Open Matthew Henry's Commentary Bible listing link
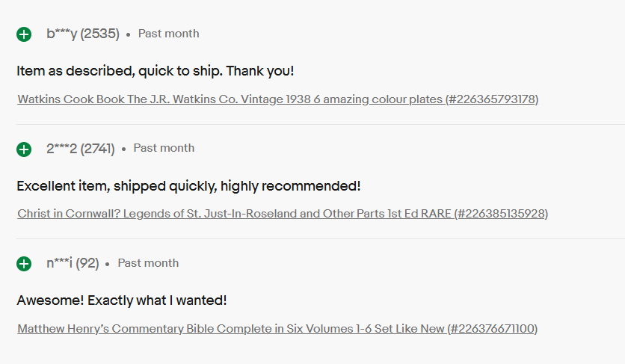 click(x=231, y=329)
